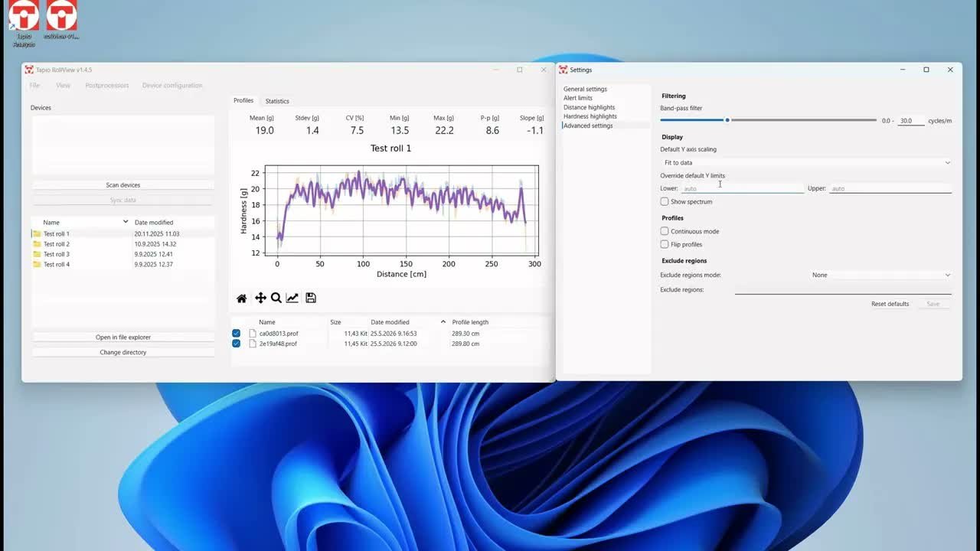
Task: Select the Test roll 3 folder icon
Action: pos(37,254)
